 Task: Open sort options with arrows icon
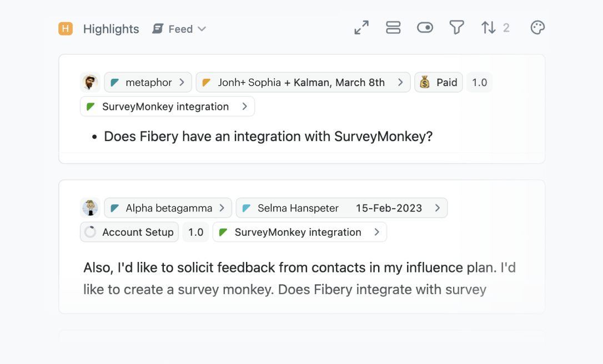pyautogui.click(x=489, y=28)
